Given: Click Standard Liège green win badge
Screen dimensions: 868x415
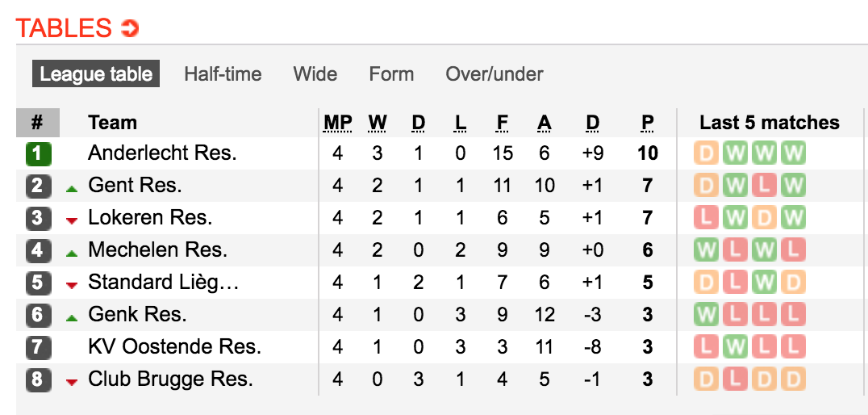Looking at the screenshot, I should click(x=764, y=283).
